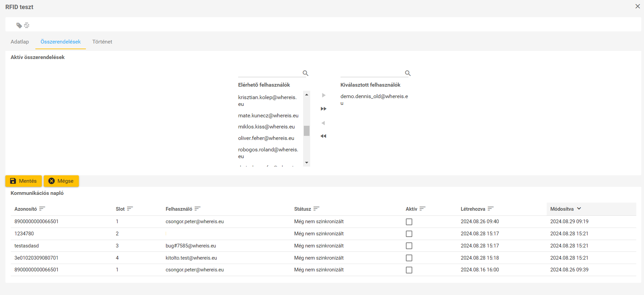The height and width of the screenshot is (295, 644).
Task: Remove all selected users with the double left arrow
Action: tap(323, 136)
